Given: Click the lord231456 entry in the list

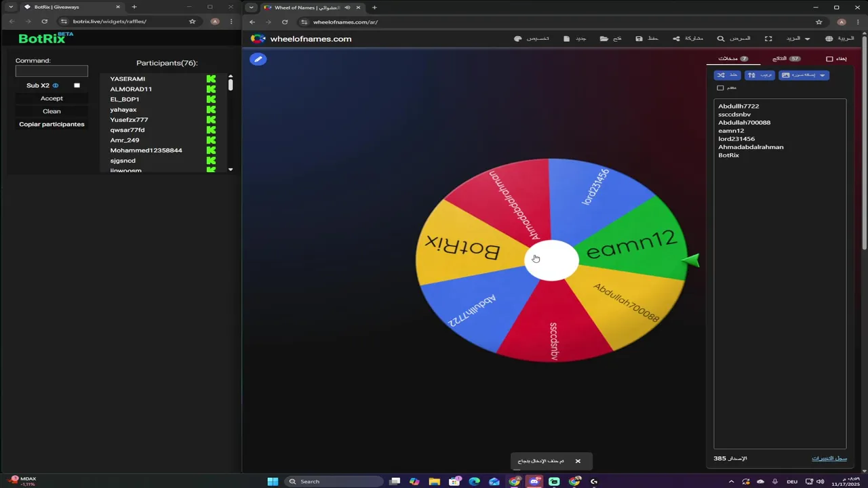Looking at the screenshot, I should click(x=736, y=139).
